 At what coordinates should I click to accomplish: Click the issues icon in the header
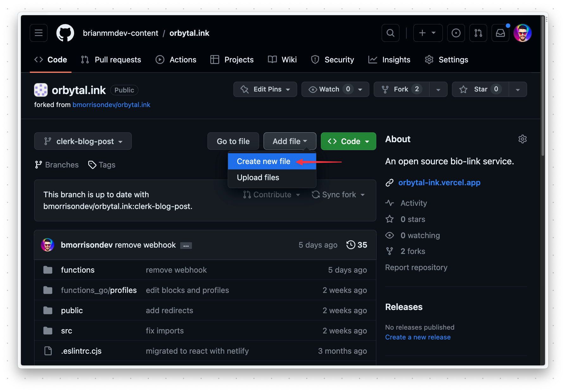pos(456,33)
